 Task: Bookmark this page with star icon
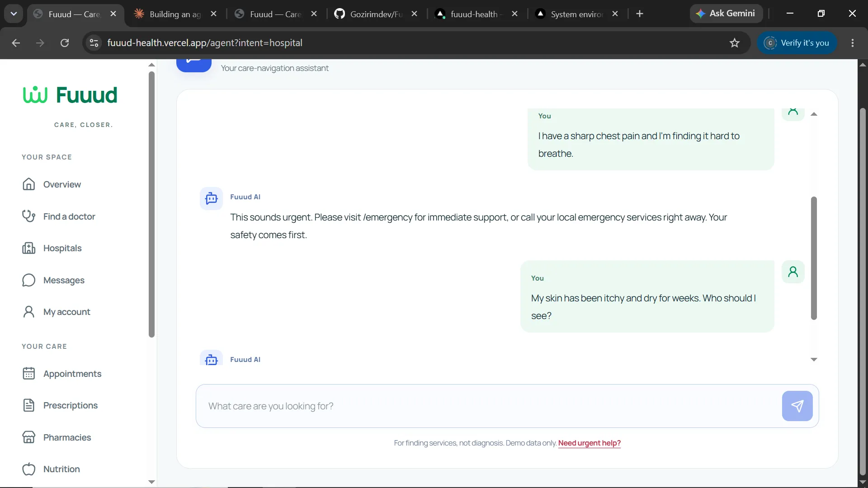pos(735,43)
